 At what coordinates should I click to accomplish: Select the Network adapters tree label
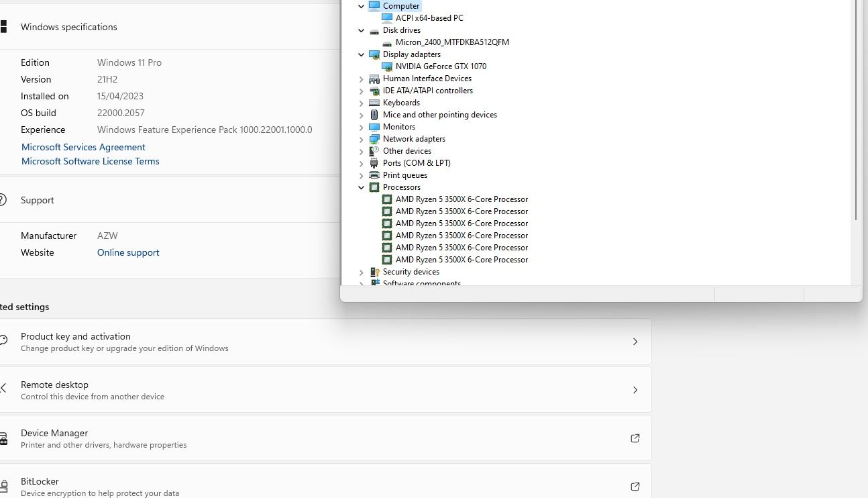click(x=414, y=139)
